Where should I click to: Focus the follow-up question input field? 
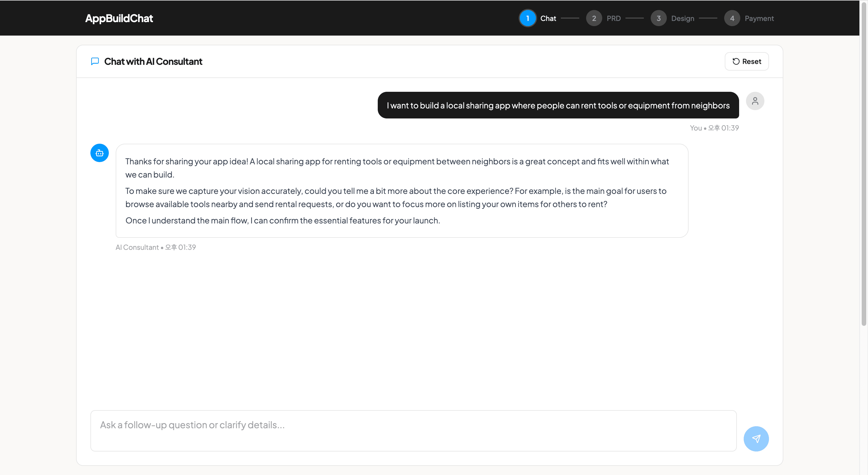(x=413, y=431)
